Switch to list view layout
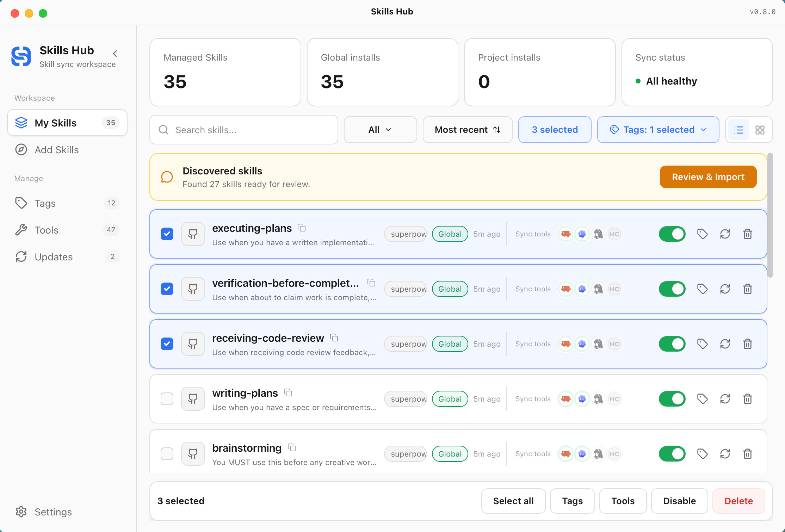The width and height of the screenshot is (785, 532). pyautogui.click(x=739, y=130)
